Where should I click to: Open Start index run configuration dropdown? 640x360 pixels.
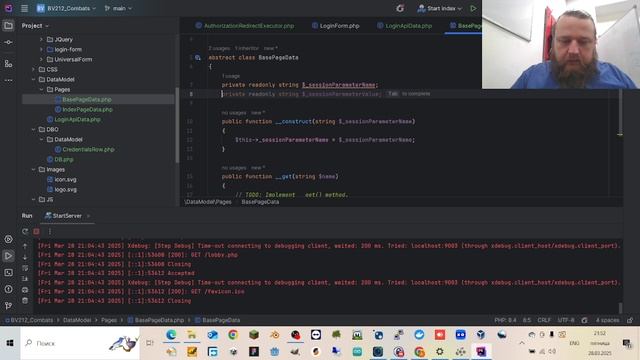pyautogui.click(x=440, y=8)
